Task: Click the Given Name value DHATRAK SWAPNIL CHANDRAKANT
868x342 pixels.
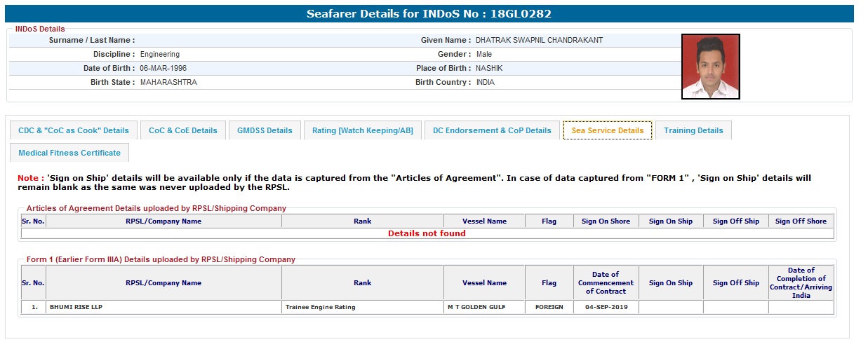Action: 539,40
